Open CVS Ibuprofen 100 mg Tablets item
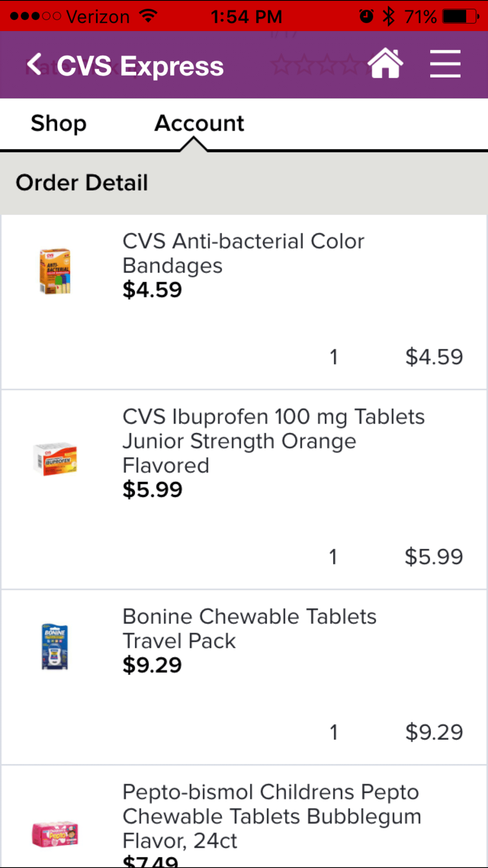This screenshot has height=868, width=488. point(273,441)
